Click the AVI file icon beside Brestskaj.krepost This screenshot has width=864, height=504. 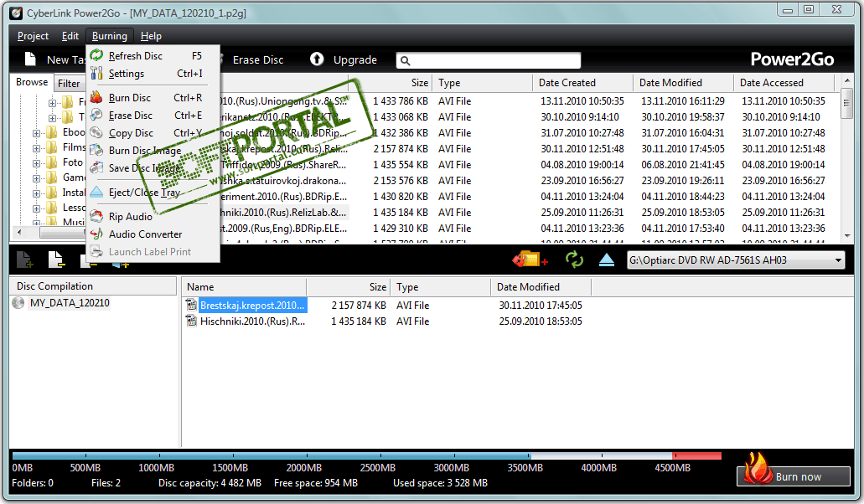(x=191, y=305)
